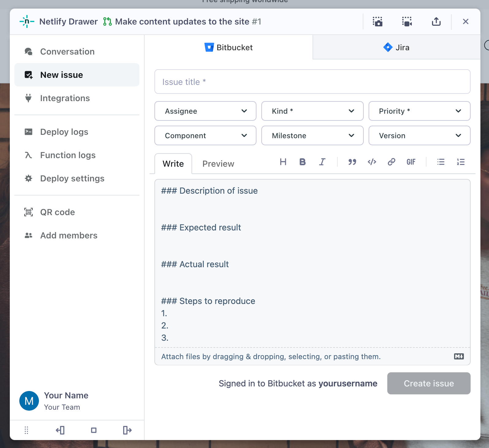
Task: Apply bold formatting in the editor
Action: tap(302, 162)
